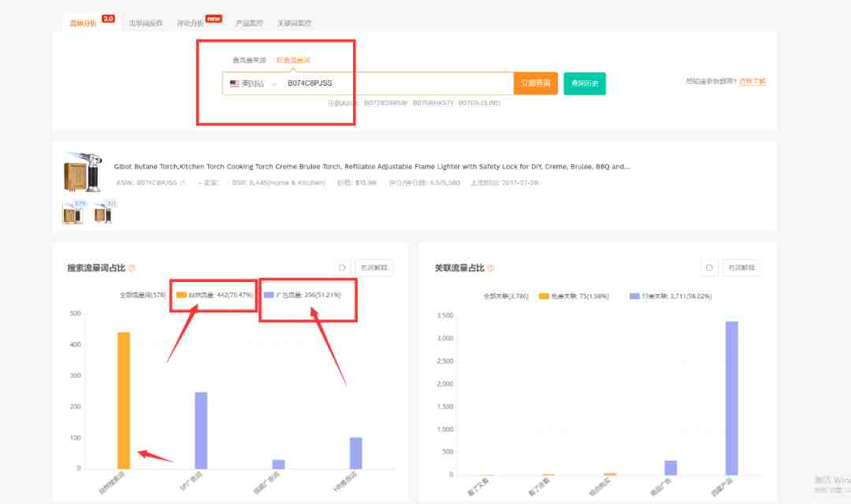Select the first product variant thumbnail
Screen dimensions: 851x504
tap(74, 213)
